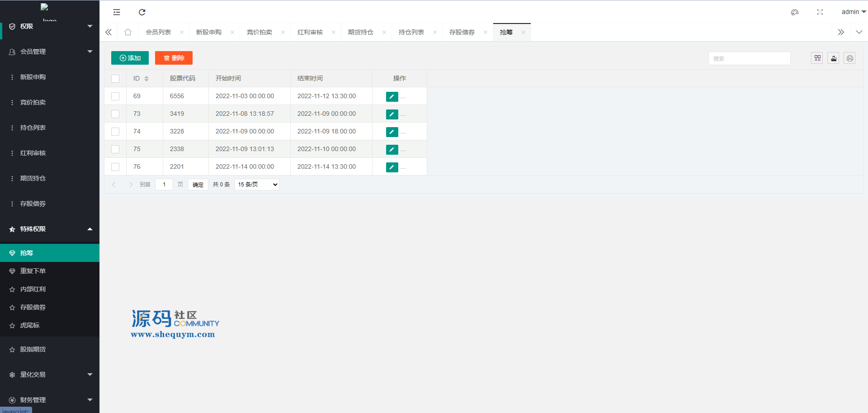
Task: Click end time 2022-11-14 13:30:00 cell
Action: 331,167
